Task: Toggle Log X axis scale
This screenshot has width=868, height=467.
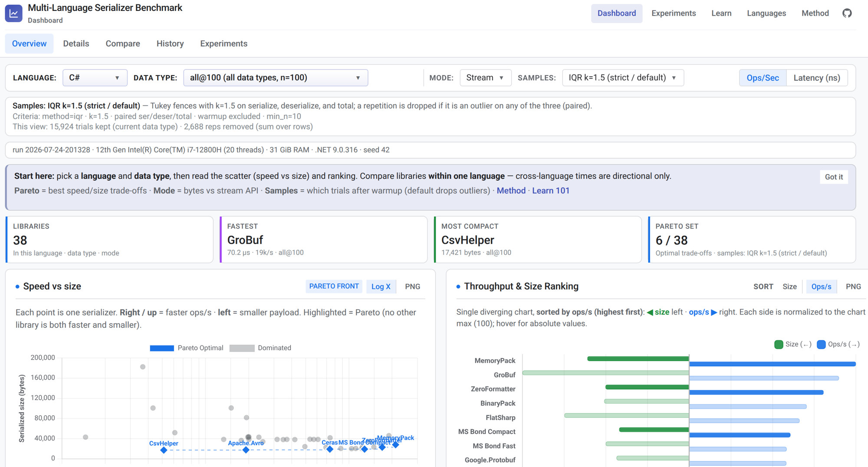Action: pyautogui.click(x=381, y=286)
